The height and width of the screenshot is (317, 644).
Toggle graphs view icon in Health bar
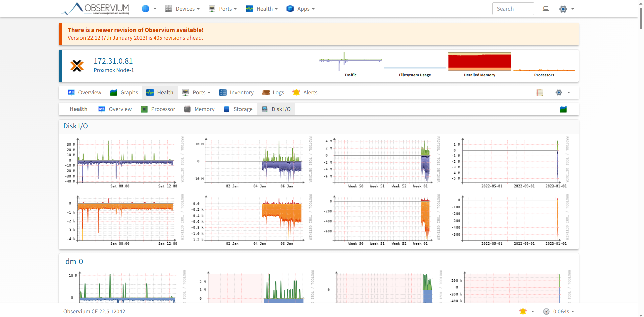click(563, 109)
